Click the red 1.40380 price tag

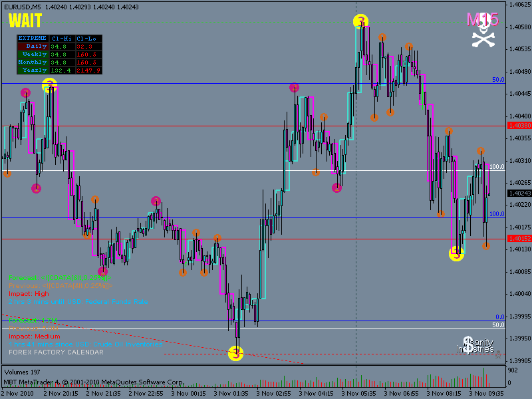click(519, 126)
